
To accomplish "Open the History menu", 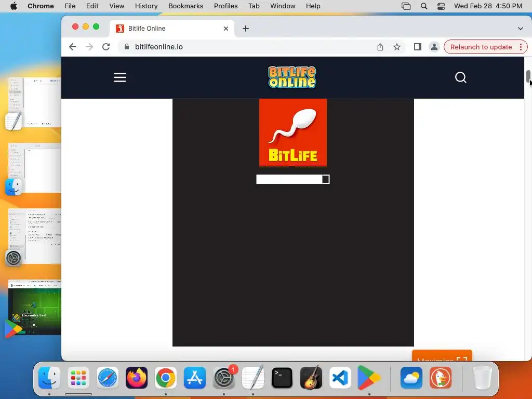I will pyautogui.click(x=146, y=6).
